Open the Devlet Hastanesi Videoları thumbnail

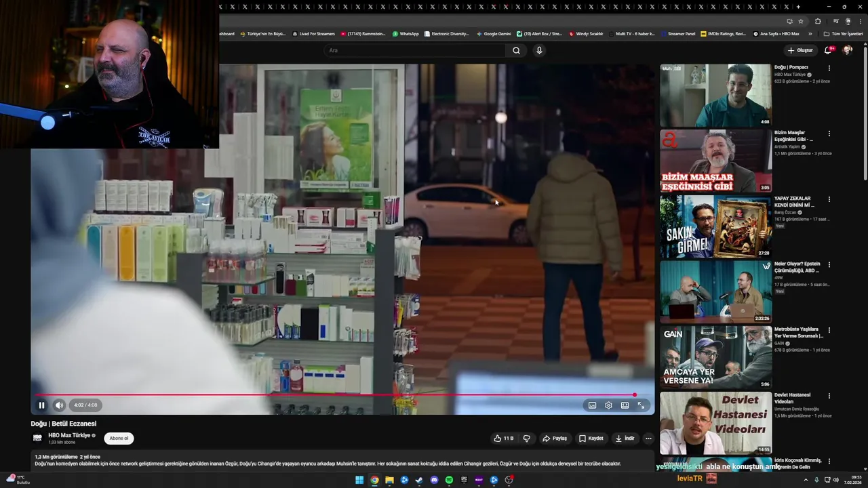[715, 423]
